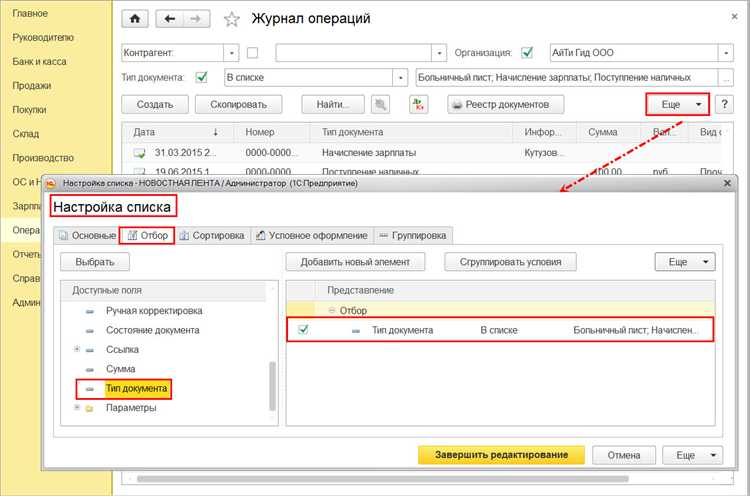The image size is (750, 496).
Task: Close the Настройка списка dialog
Action: click(727, 183)
